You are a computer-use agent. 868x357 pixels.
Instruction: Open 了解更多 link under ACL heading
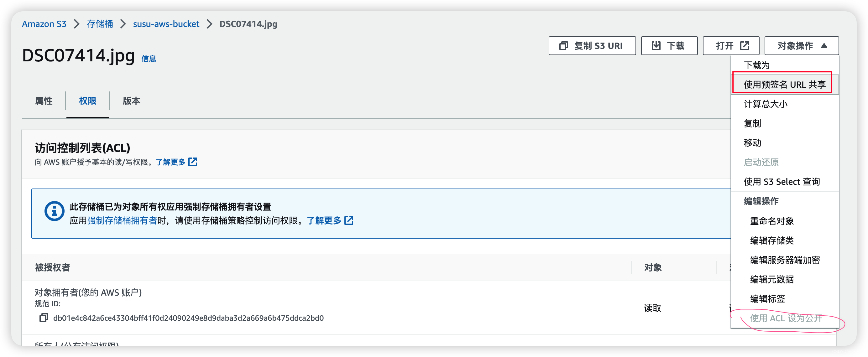170,162
